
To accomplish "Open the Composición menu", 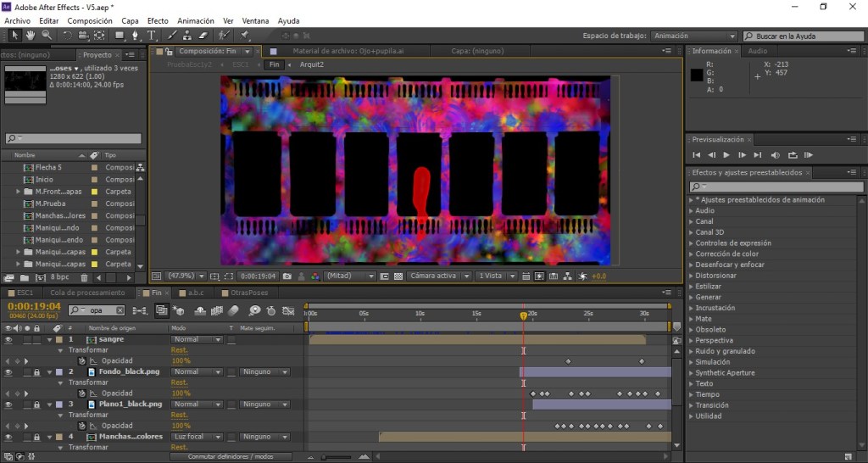I will point(89,20).
